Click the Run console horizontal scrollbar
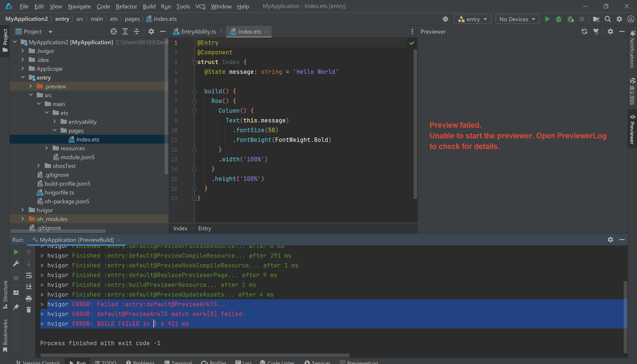The height and width of the screenshot is (364, 637). (x=195, y=355)
